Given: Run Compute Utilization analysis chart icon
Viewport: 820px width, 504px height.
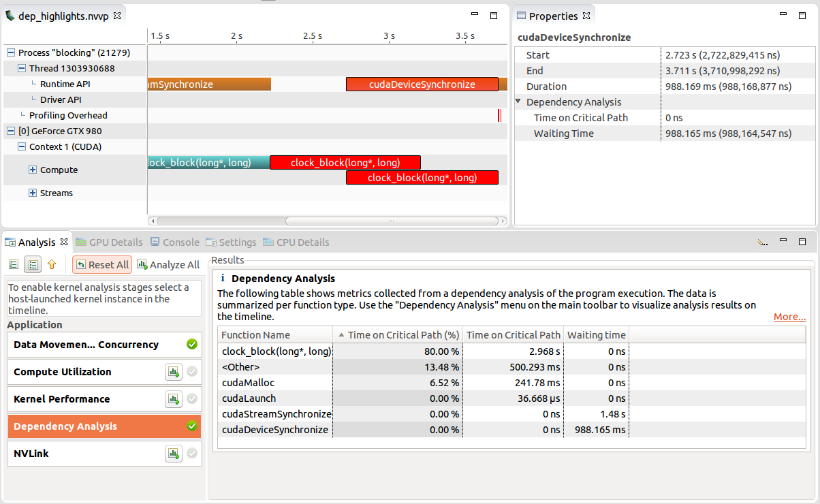Looking at the screenshot, I should click(174, 372).
